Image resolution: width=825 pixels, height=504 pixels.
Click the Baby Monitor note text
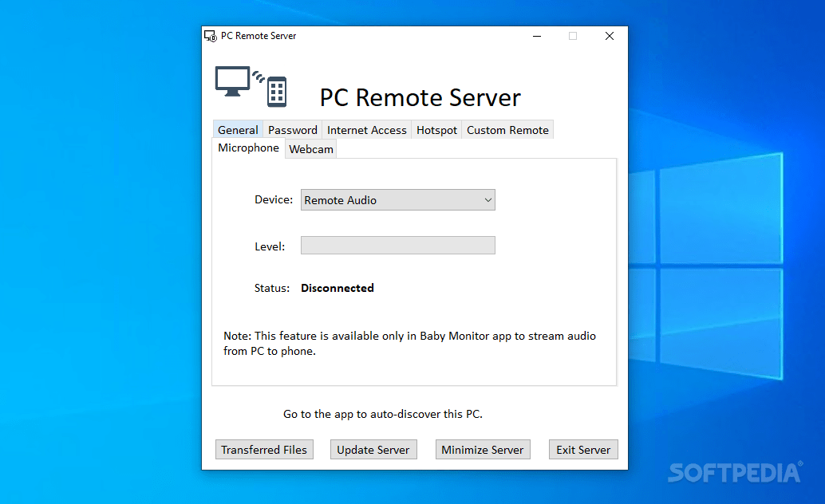click(409, 344)
